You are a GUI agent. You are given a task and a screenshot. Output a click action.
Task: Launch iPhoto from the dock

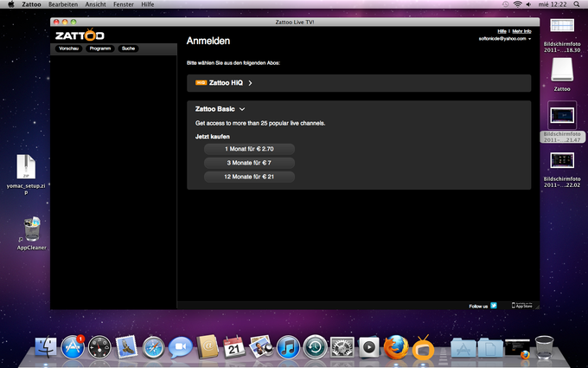point(261,346)
